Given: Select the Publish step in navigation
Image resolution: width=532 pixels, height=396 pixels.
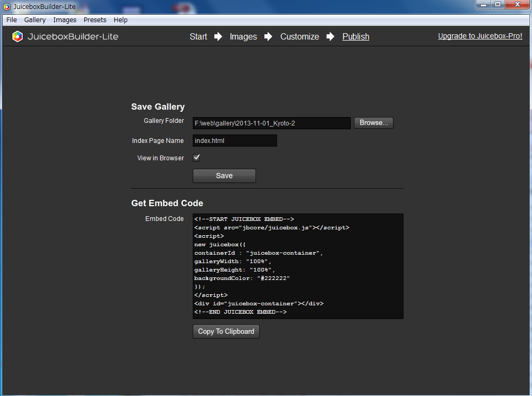Looking at the screenshot, I should [356, 36].
